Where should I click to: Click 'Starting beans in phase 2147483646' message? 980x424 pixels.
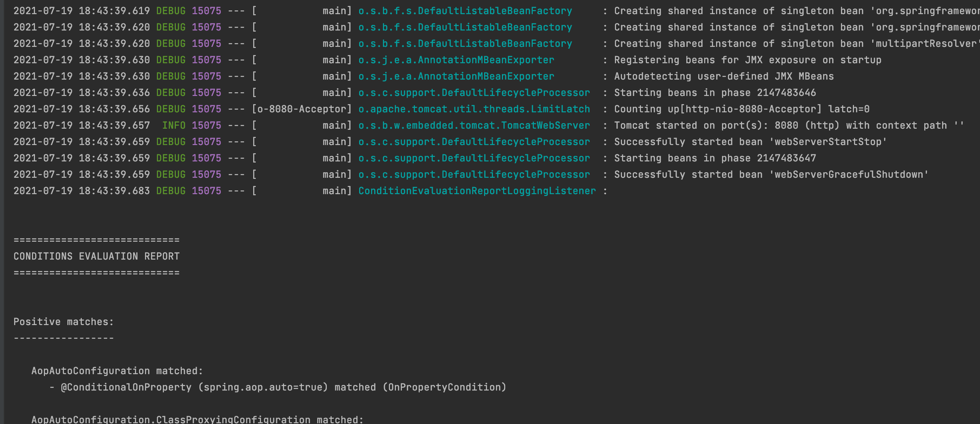click(x=715, y=93)
